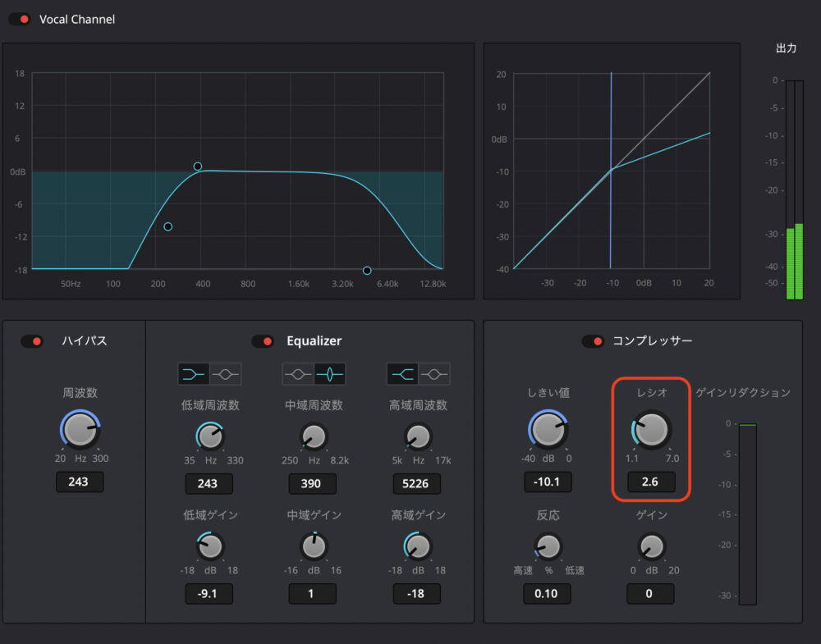Click the mid band handle on EQ curve
The image size is (821, 644).
click(197, 167)
